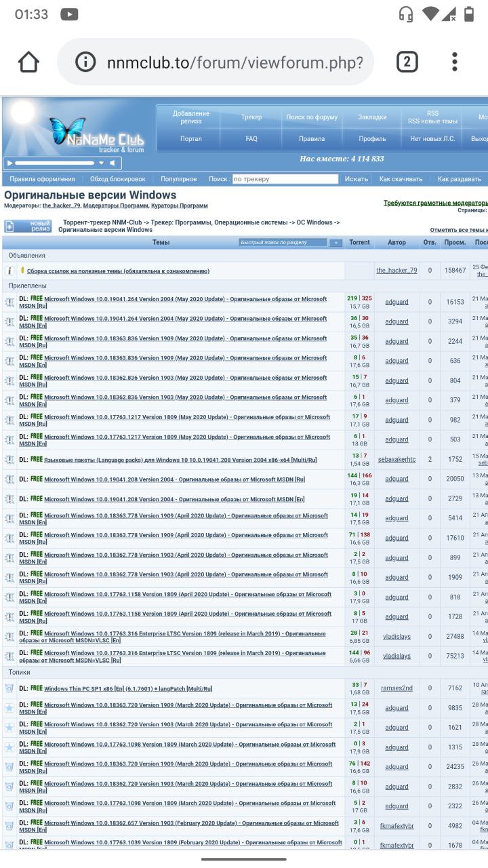Tap the YouTube icon in status bar

(x=69, y=14)
